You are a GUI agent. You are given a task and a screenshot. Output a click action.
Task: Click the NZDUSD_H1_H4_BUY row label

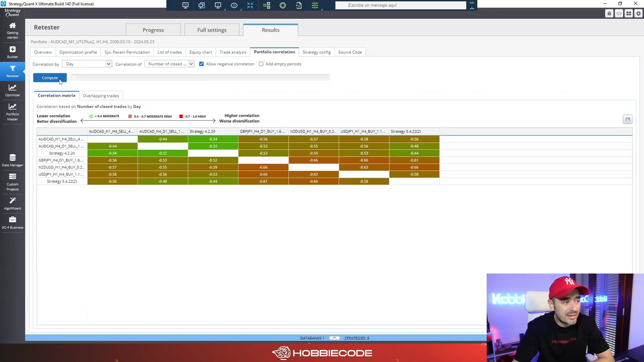coord(62,167)
